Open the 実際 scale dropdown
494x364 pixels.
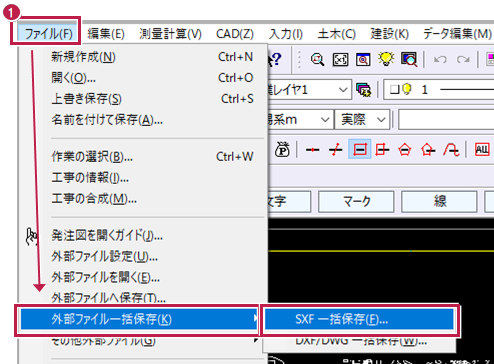[363, 119]
